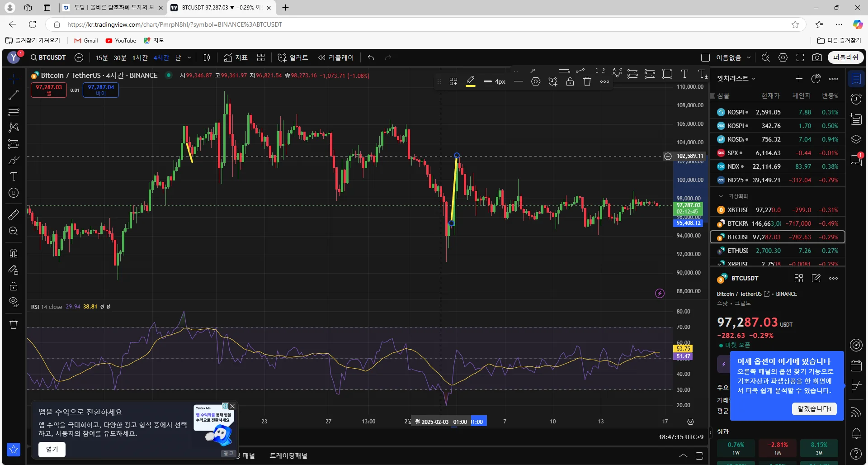Start bar replay with 리플레이
This screenshot has width=868, height=465.
point(336,57)
